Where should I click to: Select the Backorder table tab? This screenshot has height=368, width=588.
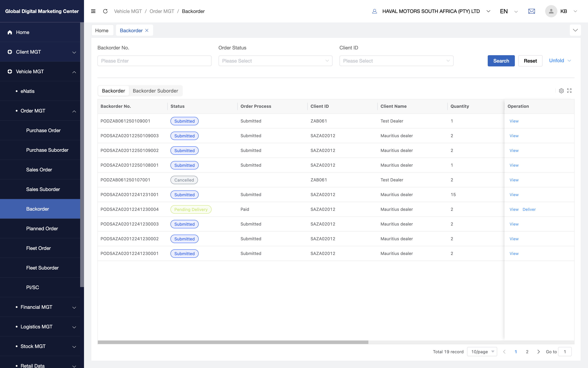(113, 91)
